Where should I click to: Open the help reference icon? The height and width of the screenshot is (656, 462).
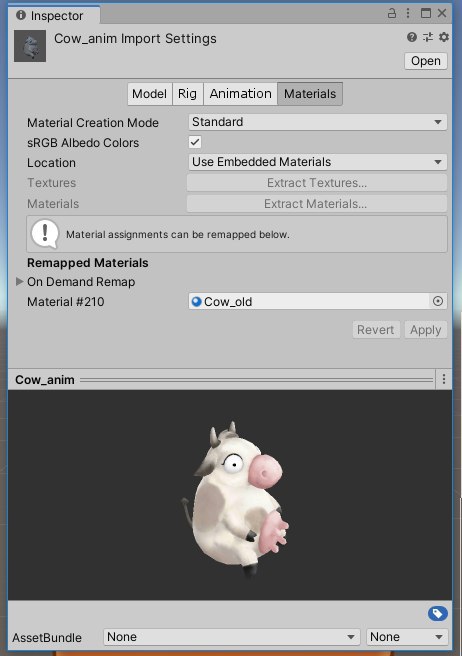pos(412,37)
